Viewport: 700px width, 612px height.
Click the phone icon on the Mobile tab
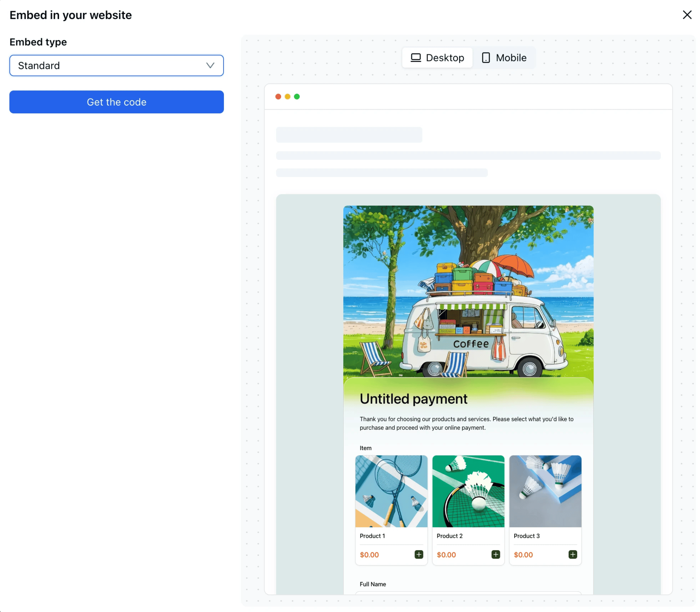[486, 58]
